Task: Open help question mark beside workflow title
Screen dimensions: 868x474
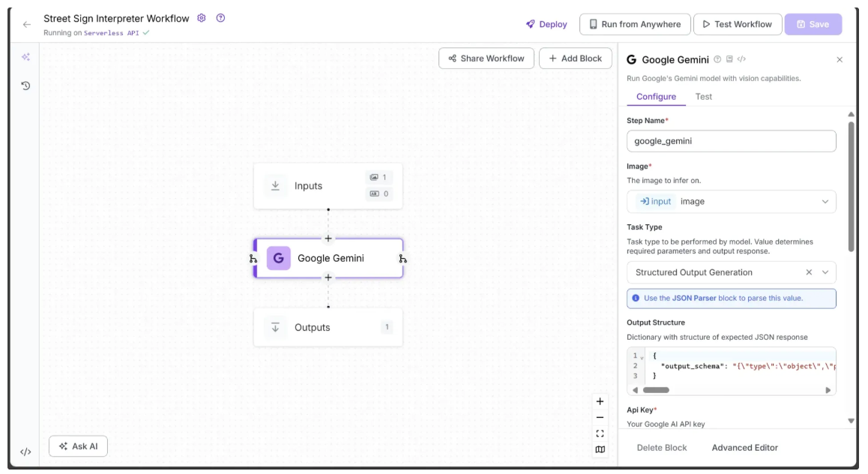Action: click(220, 18)
